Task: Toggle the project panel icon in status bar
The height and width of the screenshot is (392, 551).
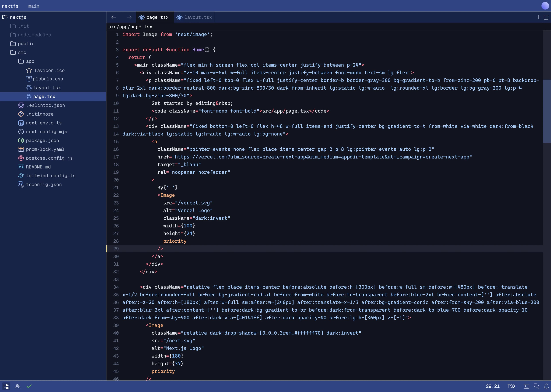Action: [x=6, y=386]
